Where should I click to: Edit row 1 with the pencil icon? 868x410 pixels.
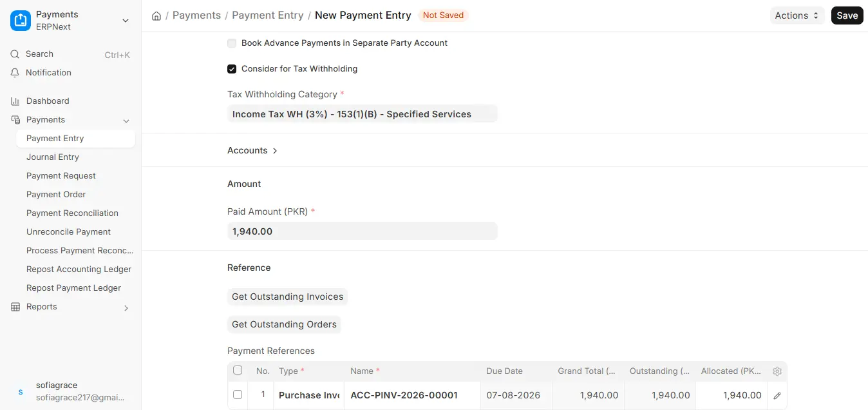coord(777,395)
